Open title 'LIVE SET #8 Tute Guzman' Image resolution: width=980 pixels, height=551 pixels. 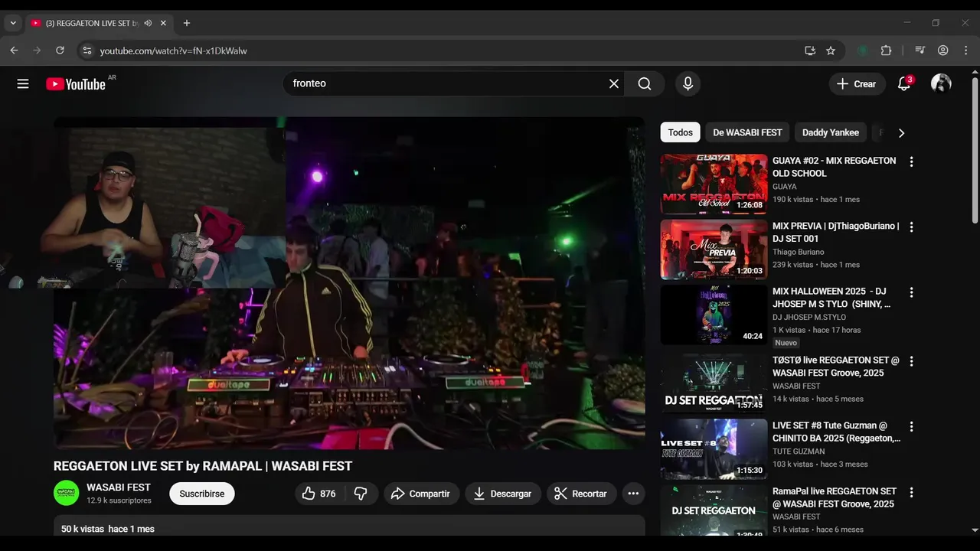[836, 432]
